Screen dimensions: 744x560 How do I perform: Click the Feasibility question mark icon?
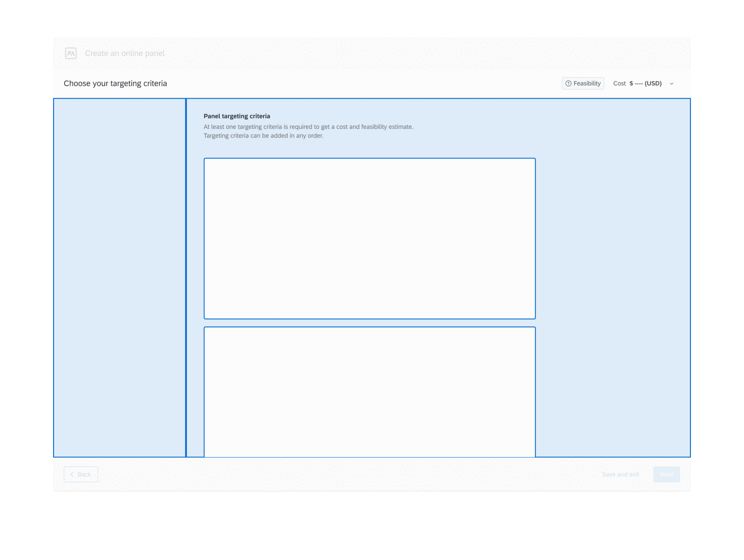pyautogui.click(x=568, y=83)
